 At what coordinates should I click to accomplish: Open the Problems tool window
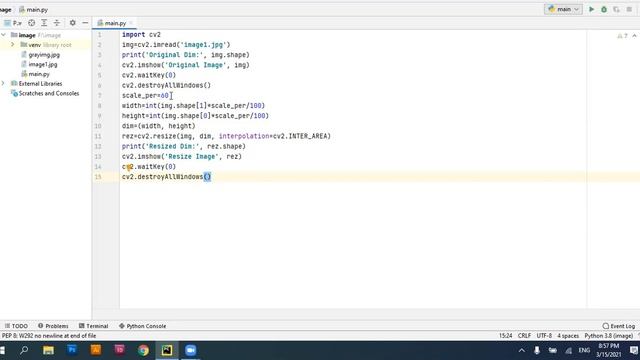click(53, 326)
